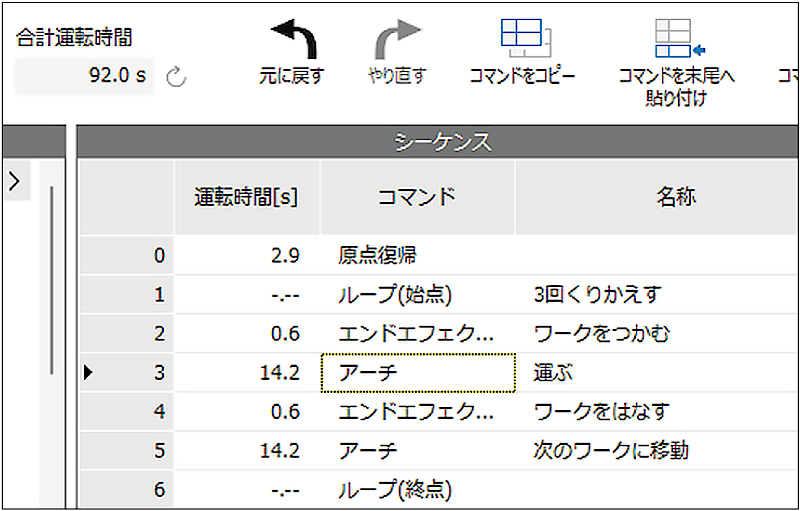This screenshot has height=511, width=800.
Task: Expand the left side panel chevron
Action: coord(14,181)
